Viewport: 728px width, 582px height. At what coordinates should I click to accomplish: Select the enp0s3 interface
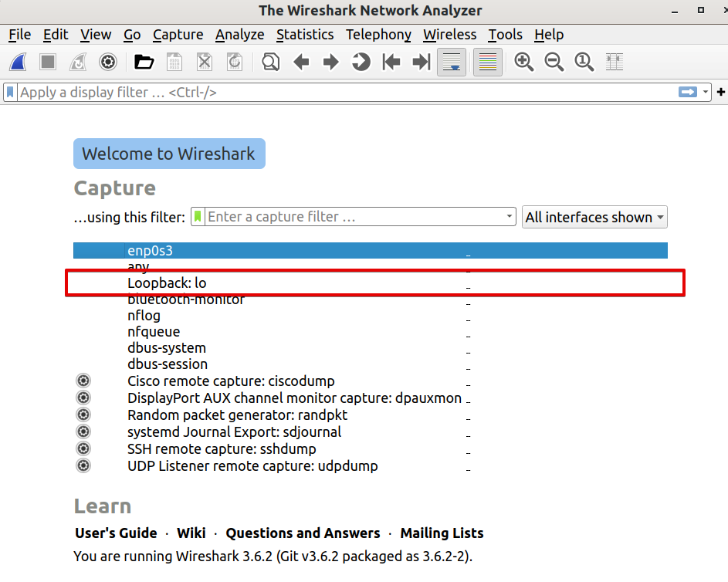click(370, 250)
